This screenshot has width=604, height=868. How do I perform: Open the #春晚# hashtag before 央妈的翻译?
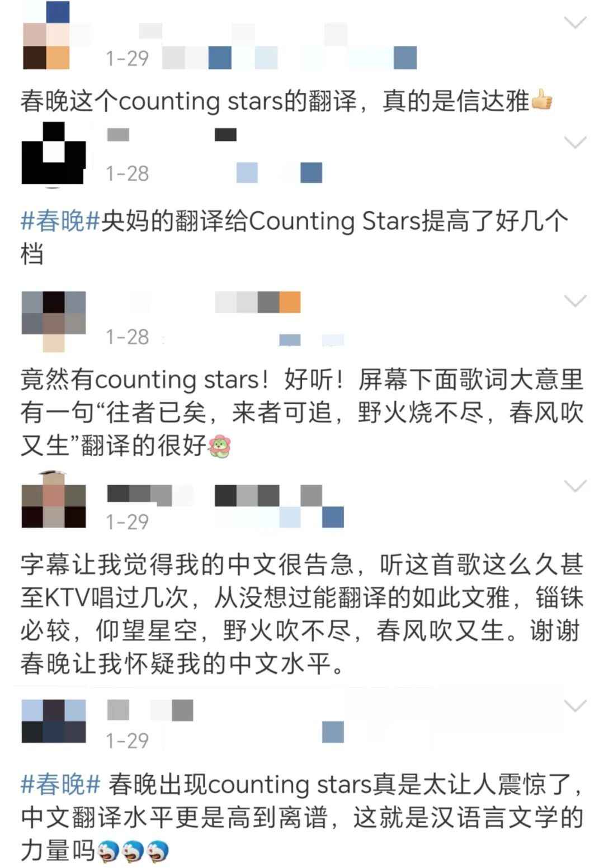click(60, 221)
